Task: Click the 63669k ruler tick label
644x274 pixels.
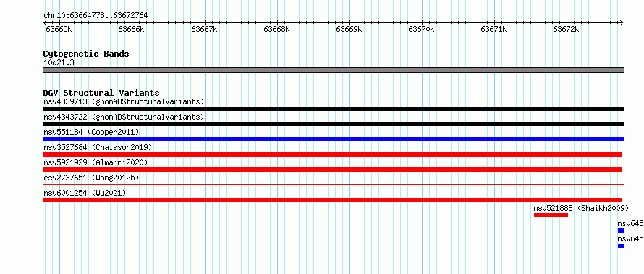Action: coord(349,29)
